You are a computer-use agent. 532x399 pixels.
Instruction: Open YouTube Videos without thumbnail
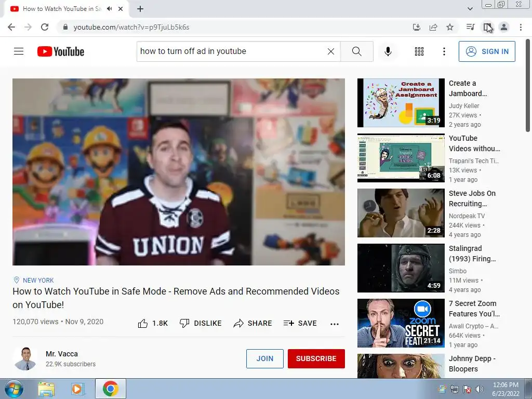tap(401, 158)
